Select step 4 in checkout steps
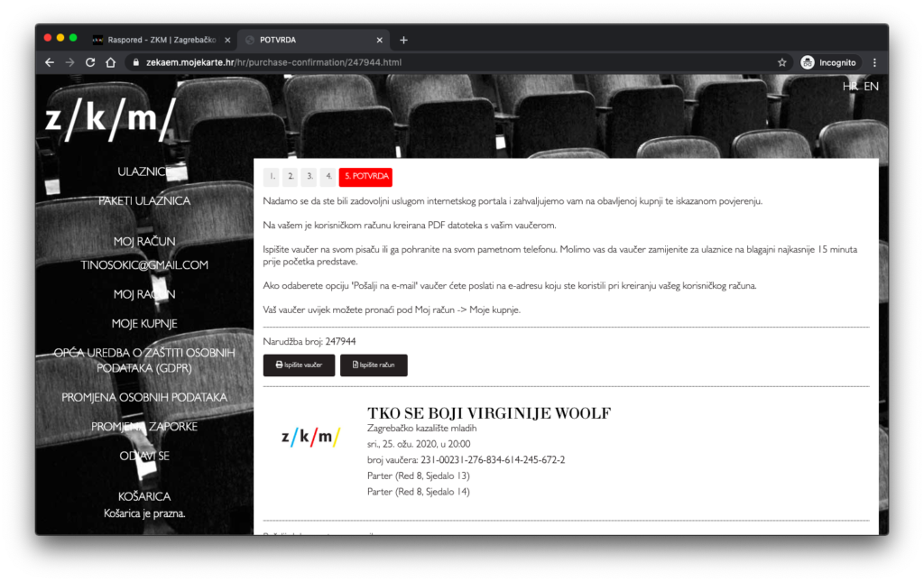The height and width of the screenshot is (582, 924). (x=328, y=177)
